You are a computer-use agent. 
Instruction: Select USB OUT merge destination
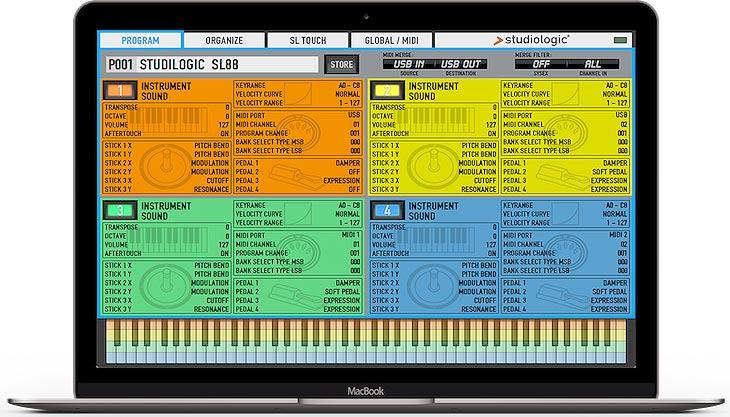(x=460, y=64)
